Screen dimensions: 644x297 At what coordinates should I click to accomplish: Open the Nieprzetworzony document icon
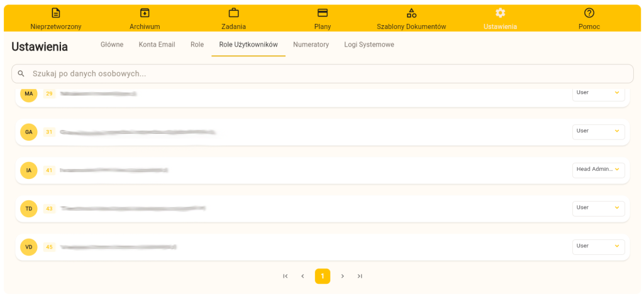56,13
